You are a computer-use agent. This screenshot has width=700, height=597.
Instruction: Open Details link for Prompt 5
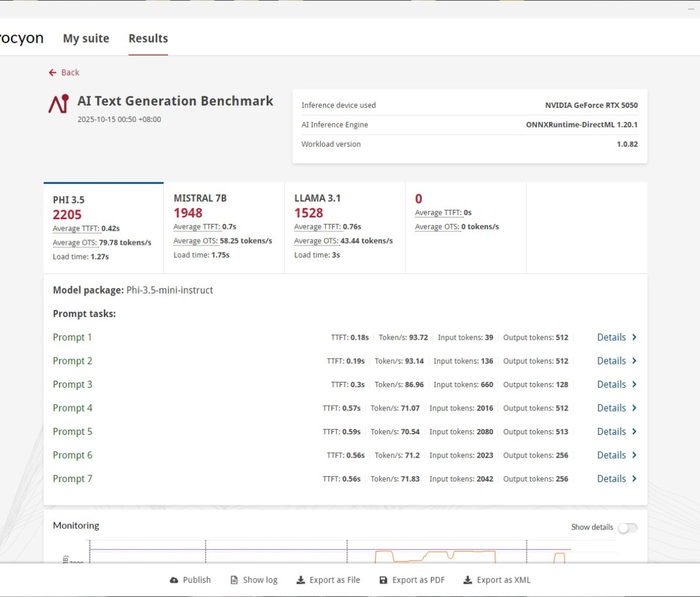coord(611,431)
